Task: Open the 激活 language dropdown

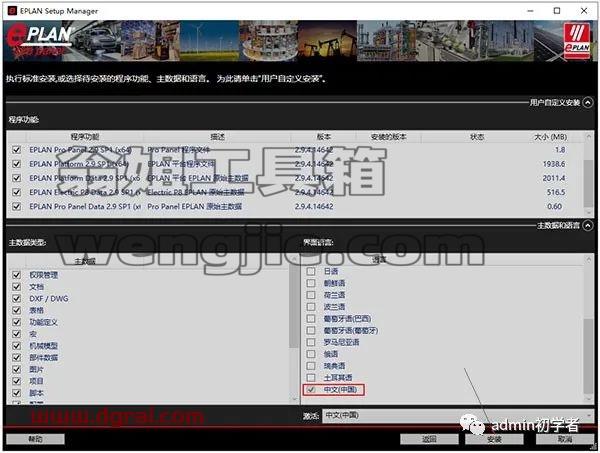Action: (x=458, y=415)
